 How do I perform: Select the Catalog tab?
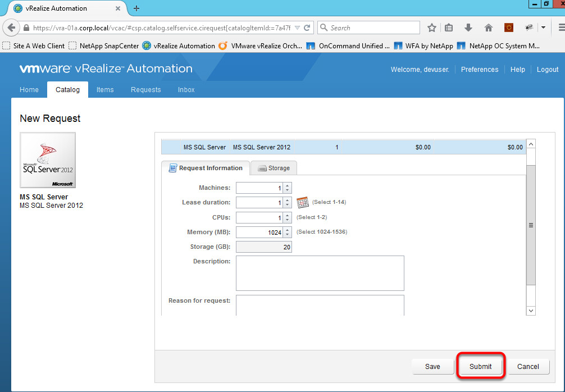click(68, 90)
